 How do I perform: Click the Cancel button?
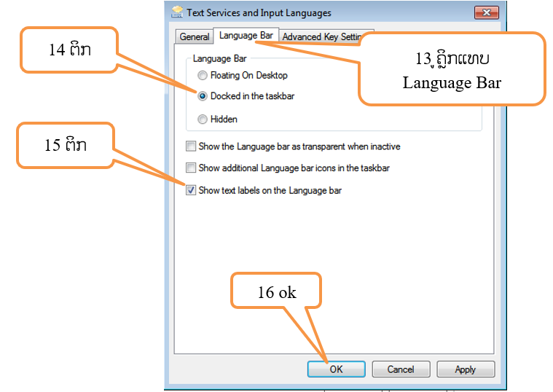[x=400, y=369]
